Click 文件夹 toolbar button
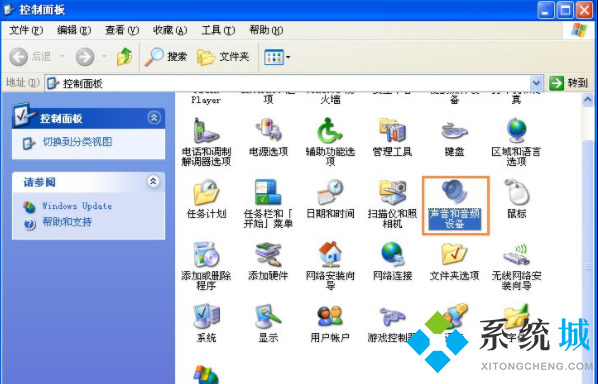598x384 pixels. click(223, 57)
